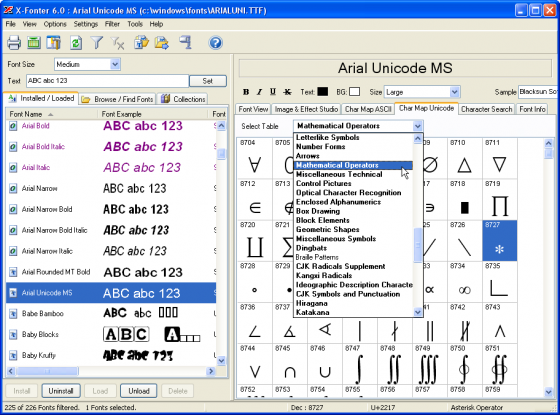This screenshot has height=415, width=560.
Task: Toggle italic formatting button
Action: pos(259,92)
